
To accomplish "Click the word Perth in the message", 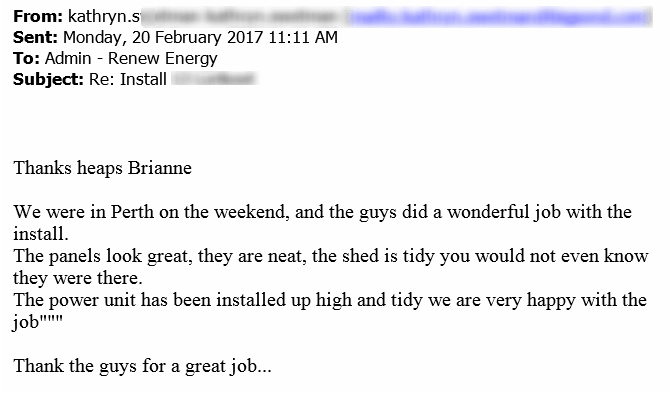I will click(132, 212).
